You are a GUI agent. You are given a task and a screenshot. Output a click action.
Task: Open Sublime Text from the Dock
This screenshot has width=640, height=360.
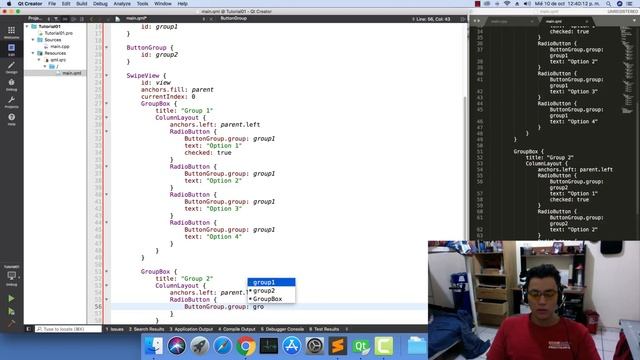[x=338, y=346]
